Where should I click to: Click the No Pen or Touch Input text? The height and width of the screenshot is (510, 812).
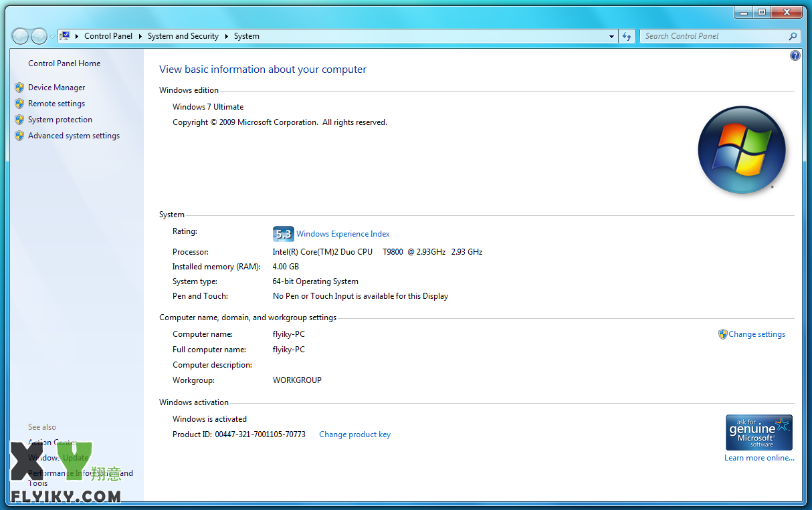361,296
